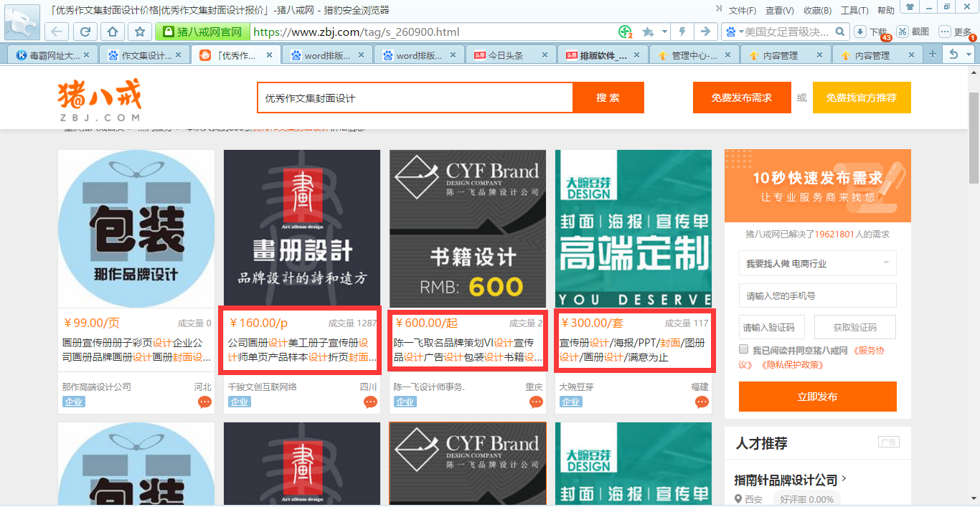Open the CYF Brand 书籍设计 thumbnail
The width and height of the screenshot is (980, 507).
click(x=468, y=229)
